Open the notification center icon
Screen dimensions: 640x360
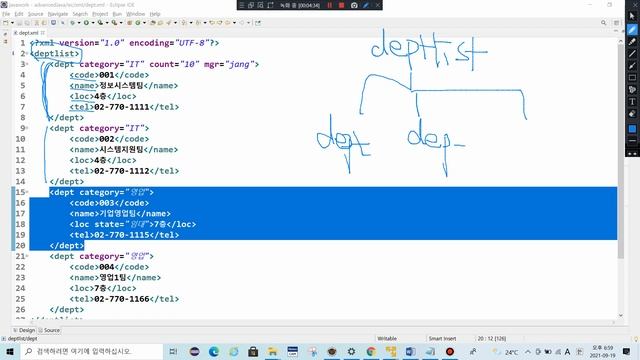[x=627, y=351]
